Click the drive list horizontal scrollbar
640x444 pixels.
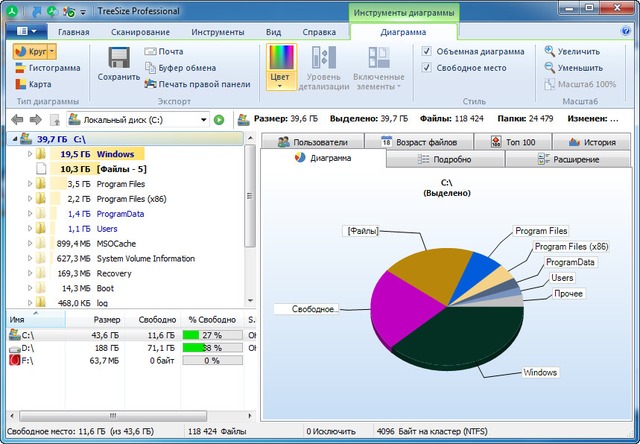pyautogui.click(x=113, y=416)
